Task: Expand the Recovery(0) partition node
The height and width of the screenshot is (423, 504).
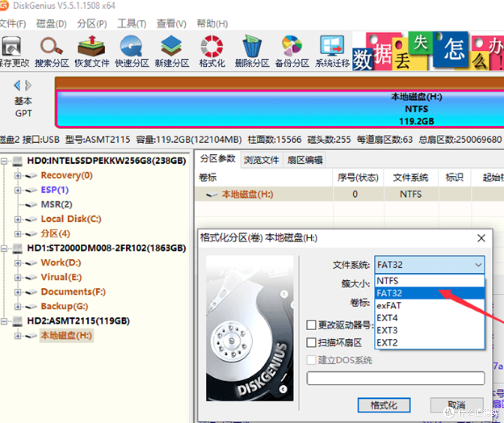Action: (18, 176)
